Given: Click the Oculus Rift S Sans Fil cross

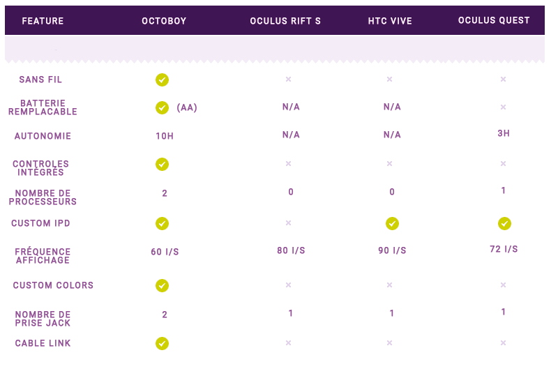Looking at the screenshot, I should click(288, 79).
